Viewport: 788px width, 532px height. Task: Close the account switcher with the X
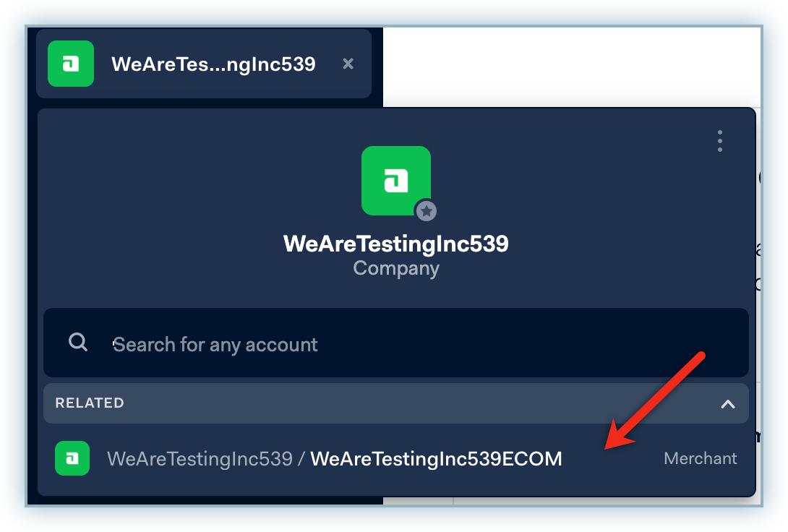[x=348, y=64]
